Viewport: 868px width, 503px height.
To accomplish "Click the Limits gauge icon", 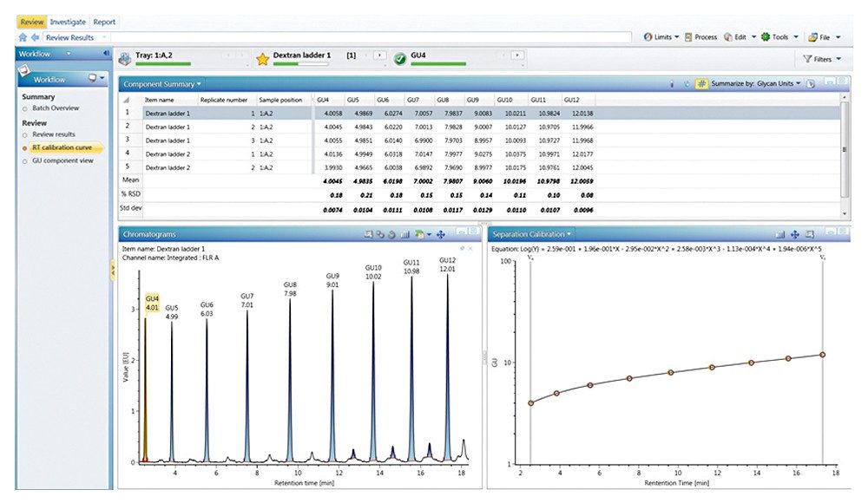I will coord(648,37).
